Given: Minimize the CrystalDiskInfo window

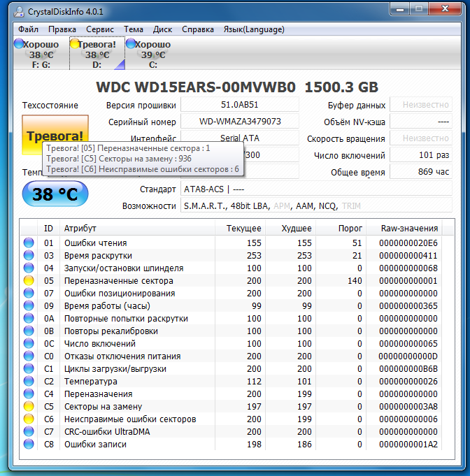Looking at the screenshot, I should coord(400,9).
